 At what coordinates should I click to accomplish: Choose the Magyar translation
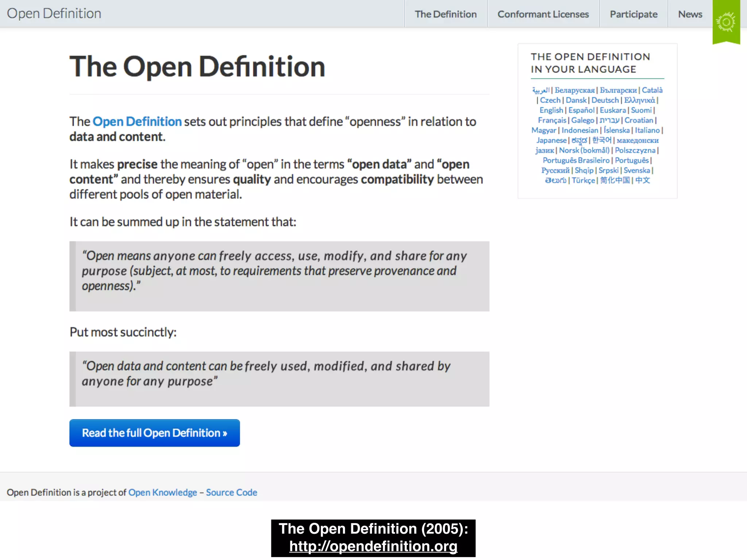pos(544,130)
